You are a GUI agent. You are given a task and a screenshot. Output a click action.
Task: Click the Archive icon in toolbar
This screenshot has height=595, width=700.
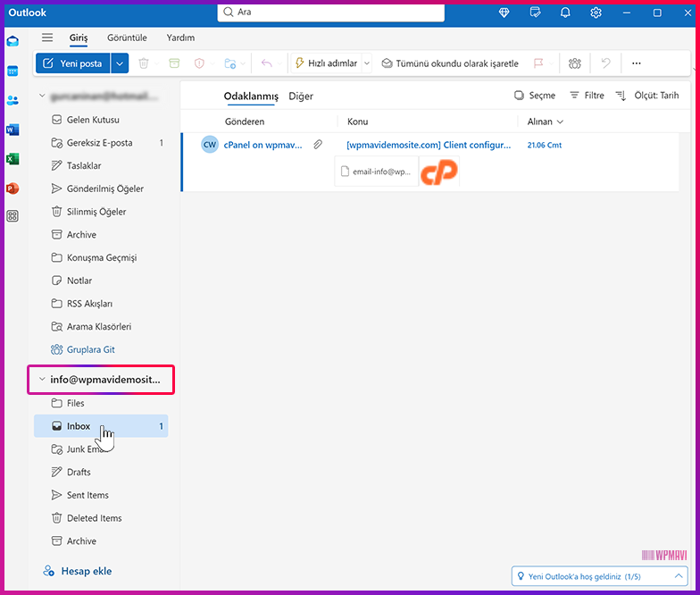[174, 63]
